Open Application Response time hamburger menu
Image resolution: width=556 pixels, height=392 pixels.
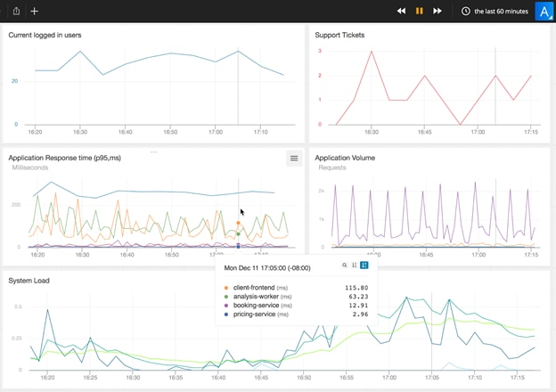click(294, 158)
